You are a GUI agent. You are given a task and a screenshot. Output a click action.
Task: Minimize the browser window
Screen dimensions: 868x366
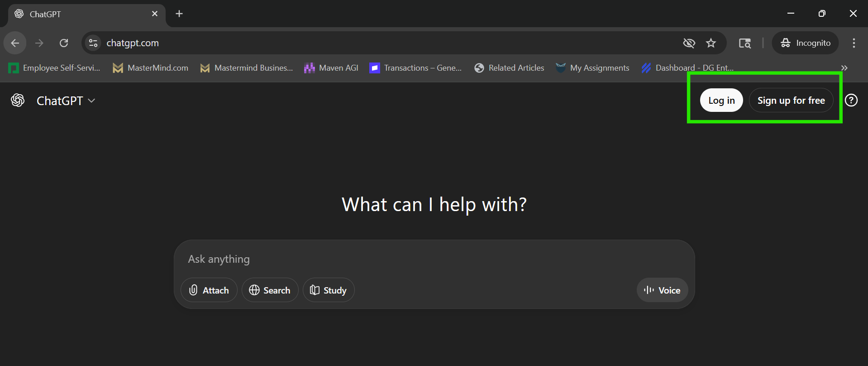(x=791, y=14)
